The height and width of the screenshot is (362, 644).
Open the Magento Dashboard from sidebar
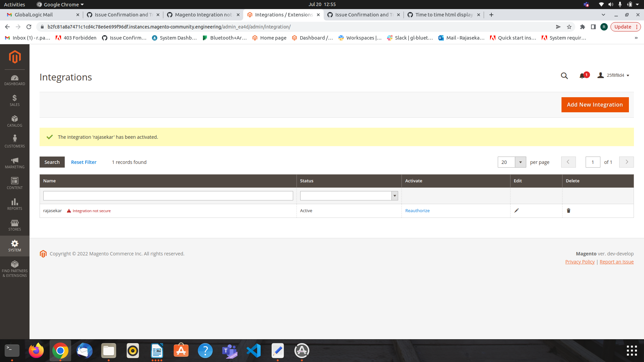tap(15, 80)
